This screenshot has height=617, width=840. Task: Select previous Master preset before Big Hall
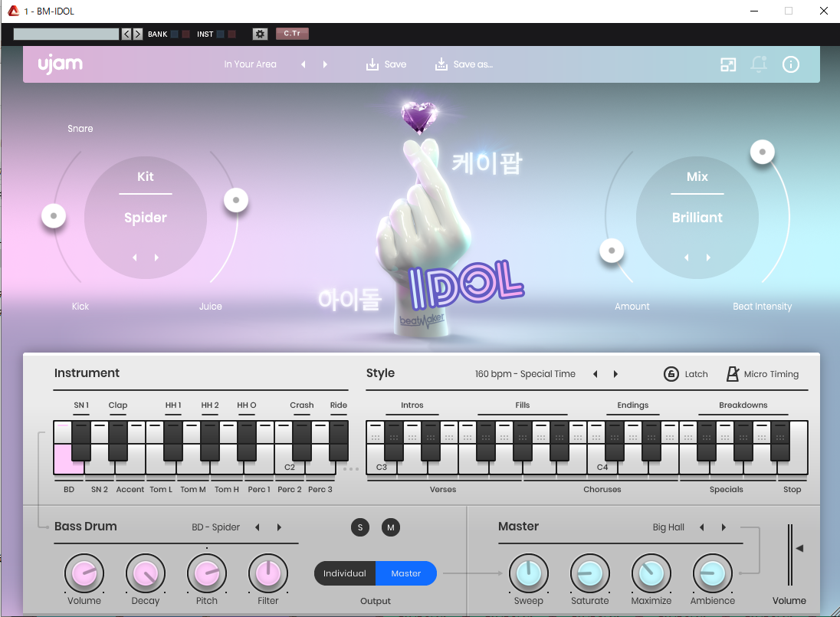702,527
